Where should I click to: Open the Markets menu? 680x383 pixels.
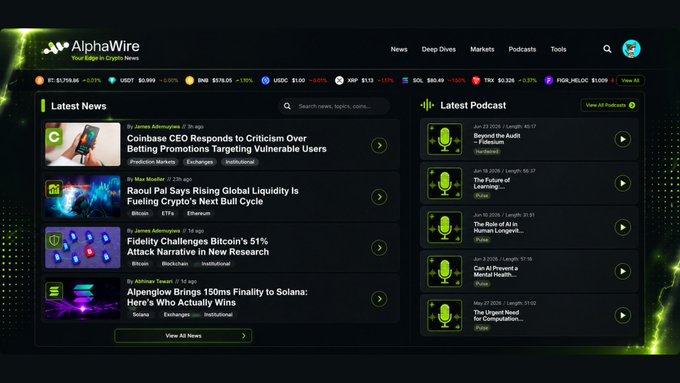pyautogui.click(x=482, y=49)
